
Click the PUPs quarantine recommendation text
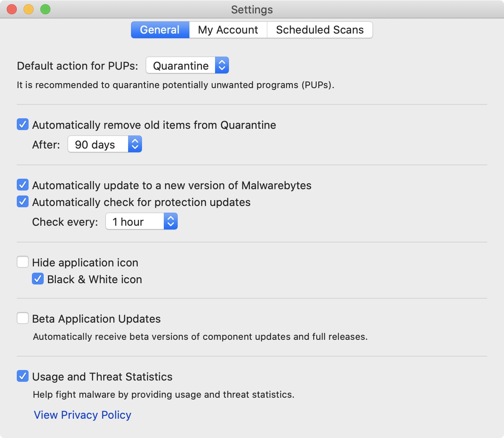pos(176,85)
